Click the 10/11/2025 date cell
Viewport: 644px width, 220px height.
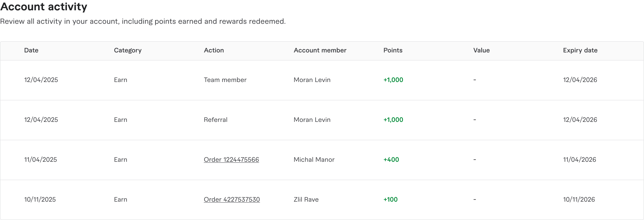(40, 199)
